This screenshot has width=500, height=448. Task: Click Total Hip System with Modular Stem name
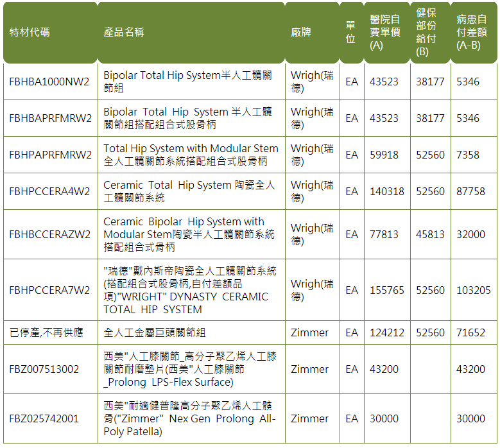(x=191, y=155)
